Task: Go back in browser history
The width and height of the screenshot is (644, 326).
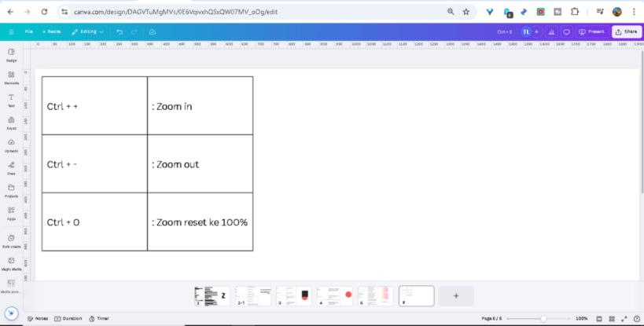Action: pos(10,12)
